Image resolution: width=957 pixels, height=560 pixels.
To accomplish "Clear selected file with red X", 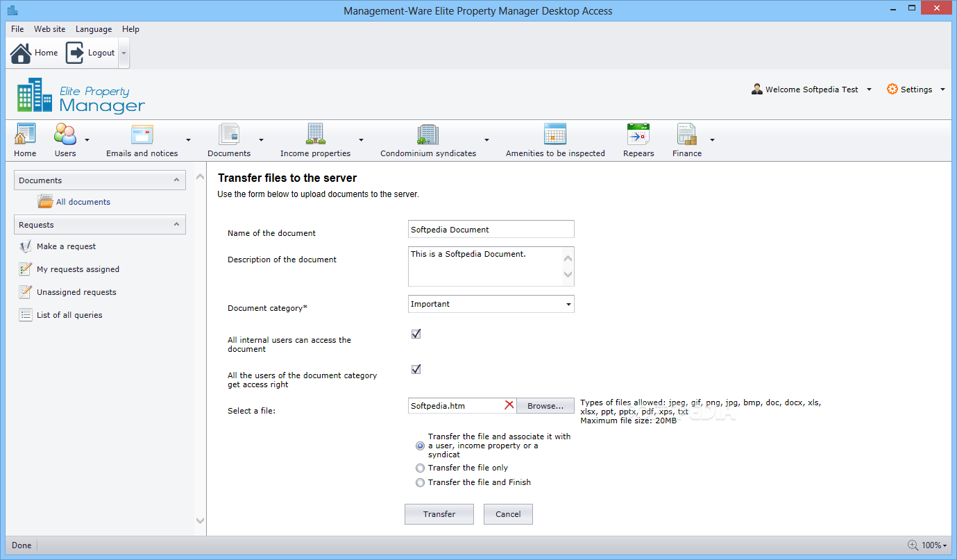I will [x=509, y=405].
